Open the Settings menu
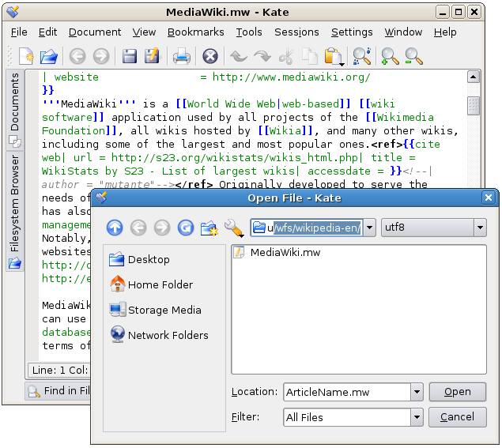Screen dimensions: 502x448 click(x=352, y=32)
